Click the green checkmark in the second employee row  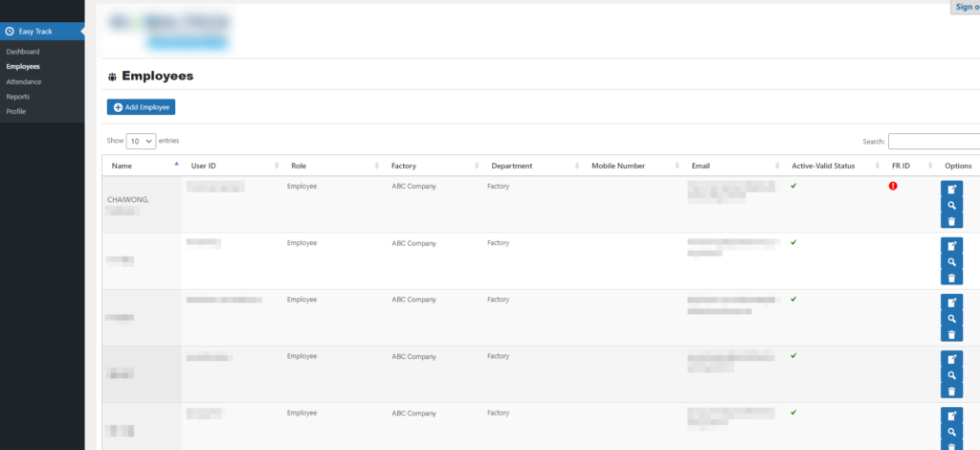coord(793,242)
